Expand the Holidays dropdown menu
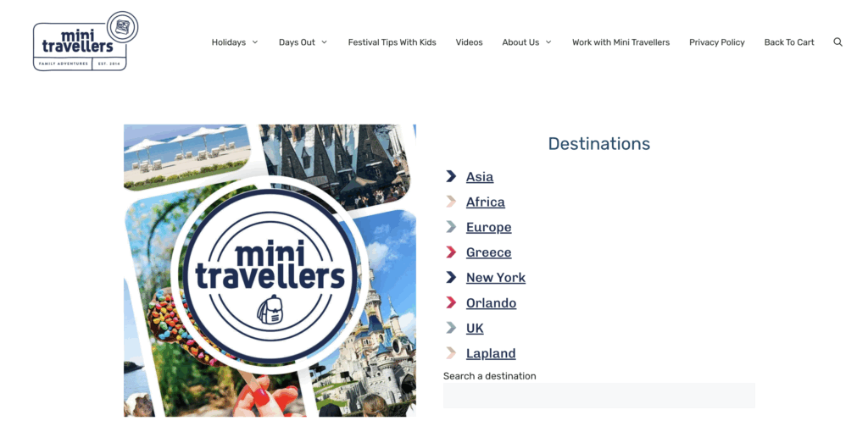This screenshot has height=443, width=868. click(235, 42)
